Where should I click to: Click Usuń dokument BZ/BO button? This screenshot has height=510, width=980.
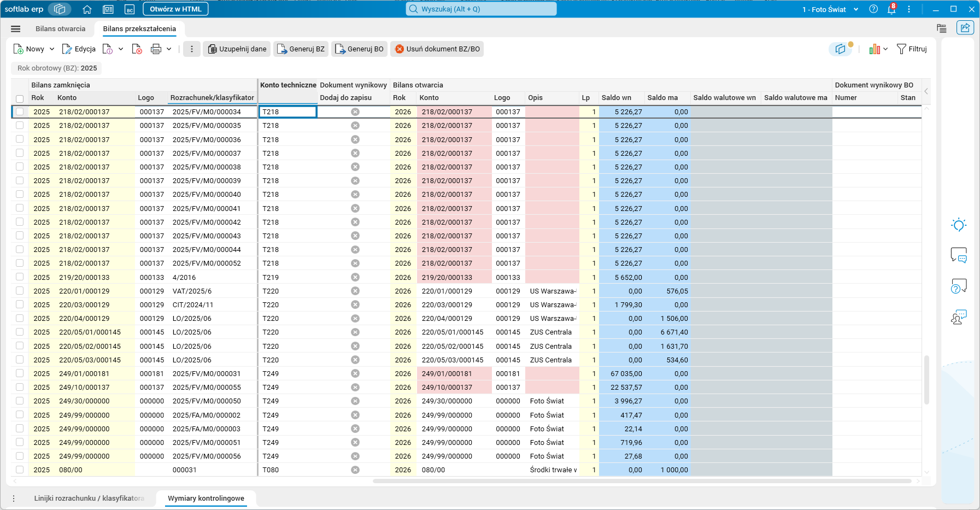coord(437,49)
